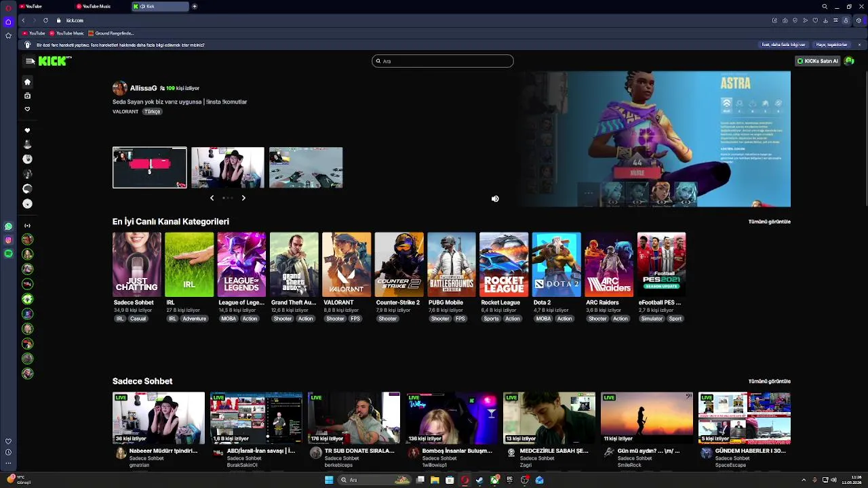The width and height of the screenshot is (868, 488).
Task: Open a new browser tab
Action: 195,6
